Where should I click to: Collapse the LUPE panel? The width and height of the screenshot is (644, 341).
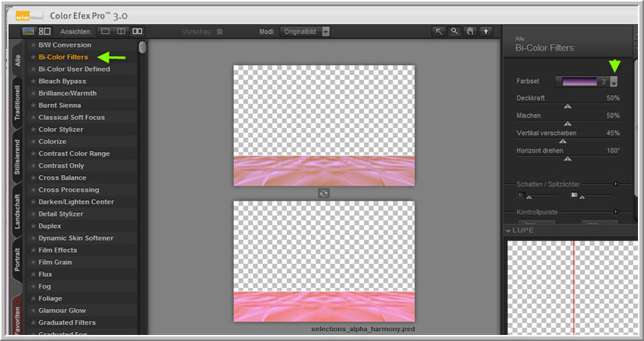[x=508, y=231]
